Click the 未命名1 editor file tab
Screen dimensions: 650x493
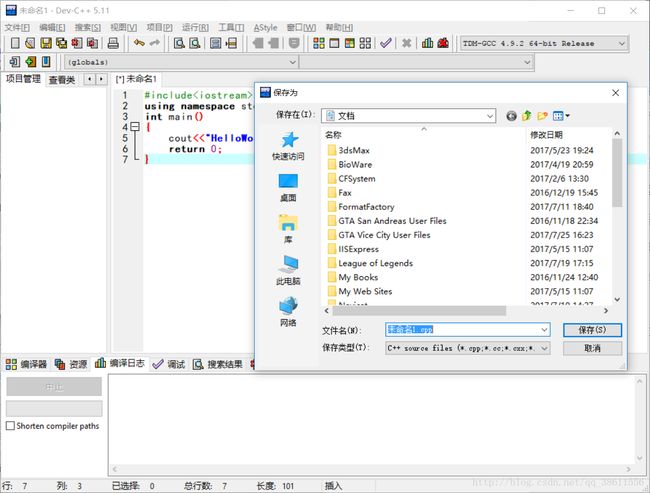click(136, 79)
